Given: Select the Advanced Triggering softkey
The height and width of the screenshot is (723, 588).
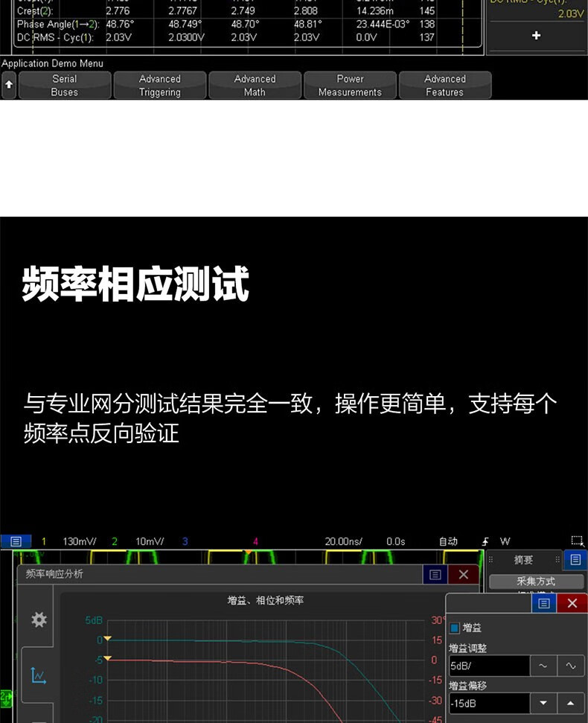Looking at the screenshot, I should pyautogui.click(x=159, y=86).
